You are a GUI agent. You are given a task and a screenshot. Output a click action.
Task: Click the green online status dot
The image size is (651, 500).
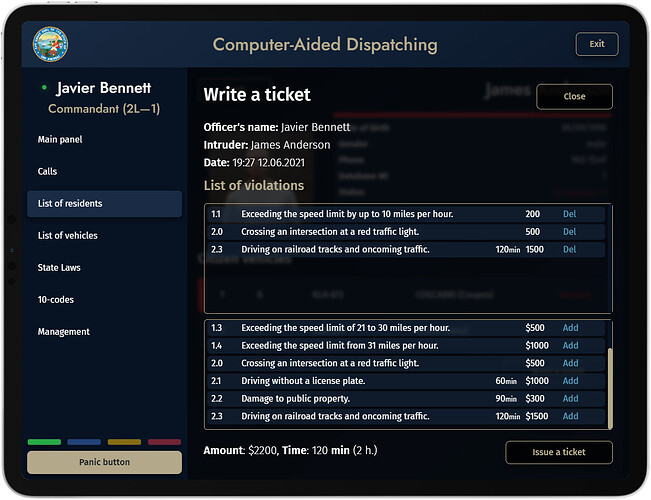click(44, 88)
